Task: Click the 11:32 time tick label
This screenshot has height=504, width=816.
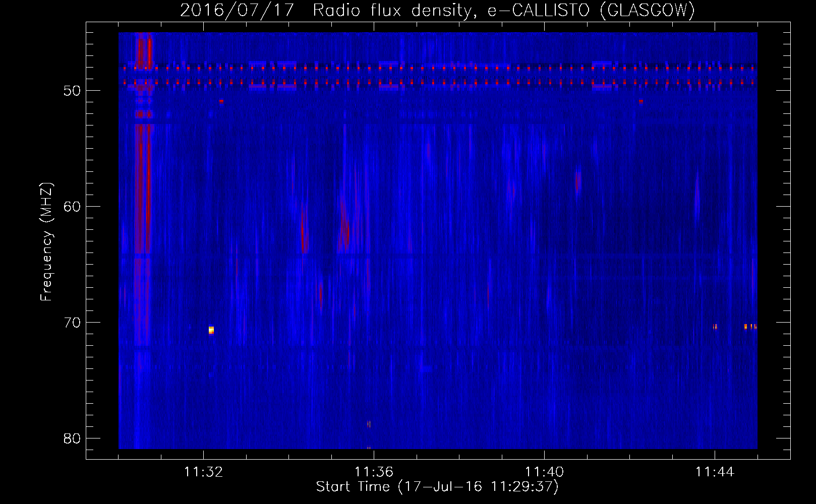Action: point(204,472)
